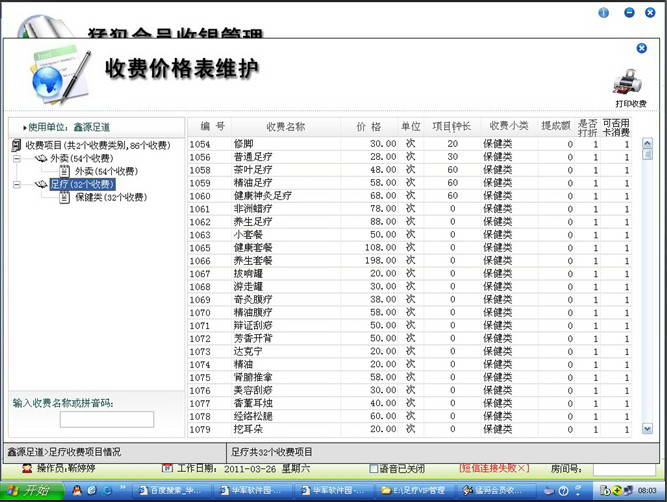Select the 外卖(54个收费) sub-item with document icon

coord(106,171)
